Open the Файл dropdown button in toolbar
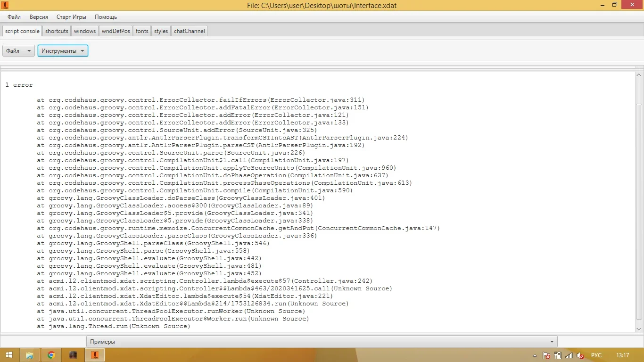This screenshot has width=644, height=362. 18,51
